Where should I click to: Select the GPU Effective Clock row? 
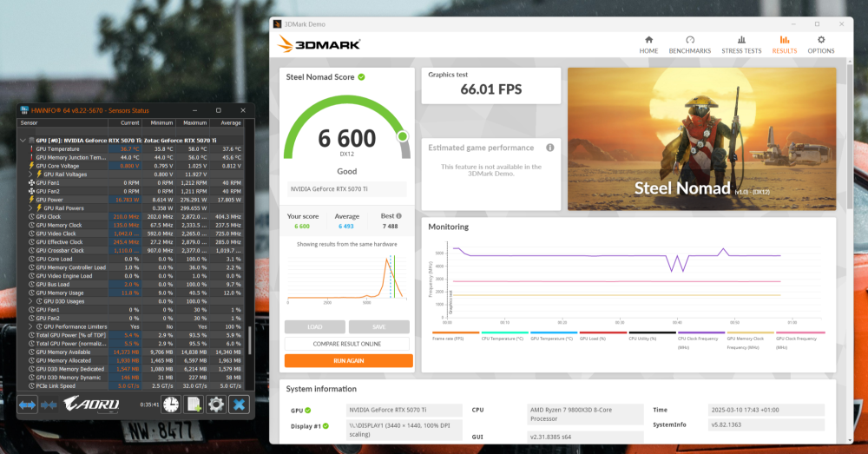tap(131, 242)
